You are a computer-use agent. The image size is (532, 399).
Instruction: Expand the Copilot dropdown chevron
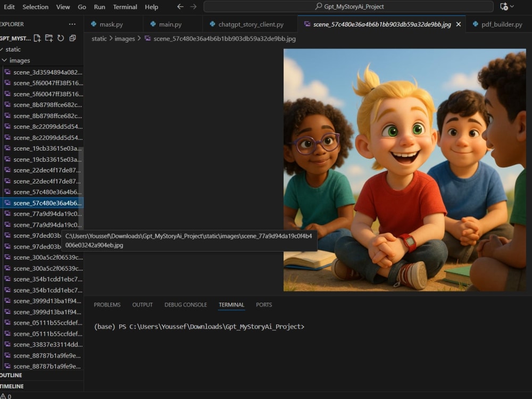(x=512, y=6)
